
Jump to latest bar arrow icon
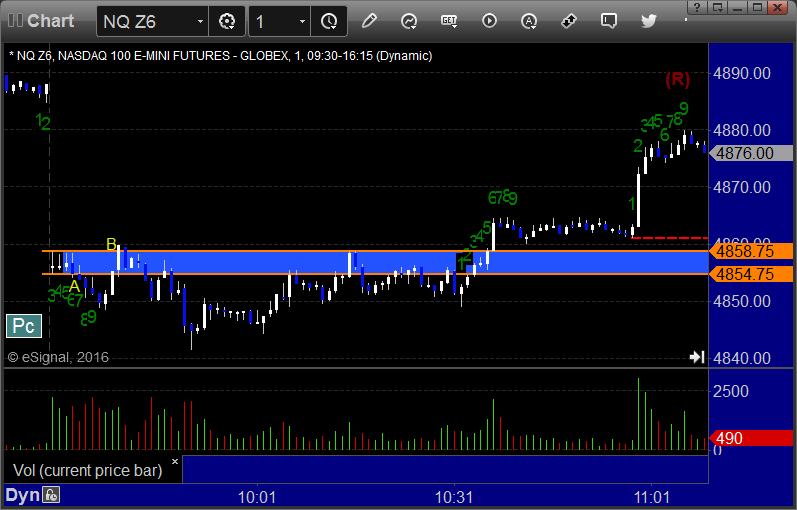click(x=697, y=357)
